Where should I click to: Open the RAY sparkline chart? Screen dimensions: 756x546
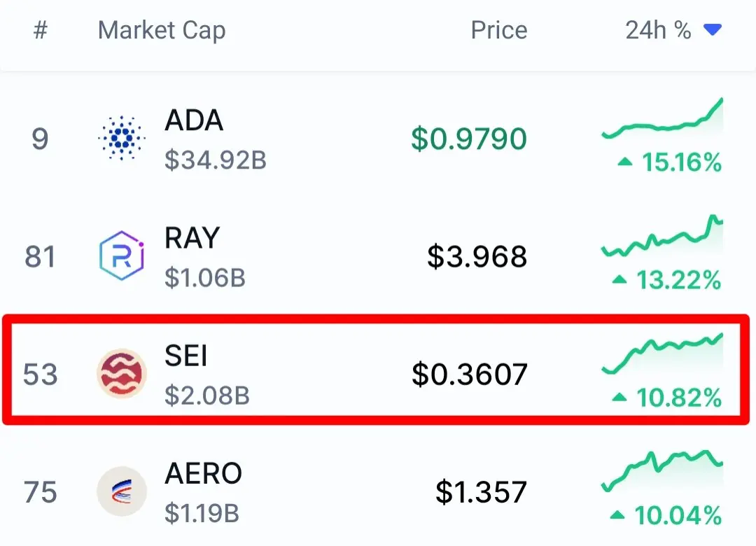pyautogui.click(x=662, y=236)
